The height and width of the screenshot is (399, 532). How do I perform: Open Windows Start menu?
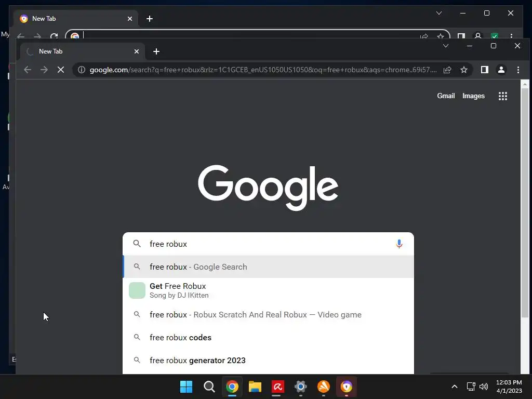pyautogui.click(x=186, y=387)
